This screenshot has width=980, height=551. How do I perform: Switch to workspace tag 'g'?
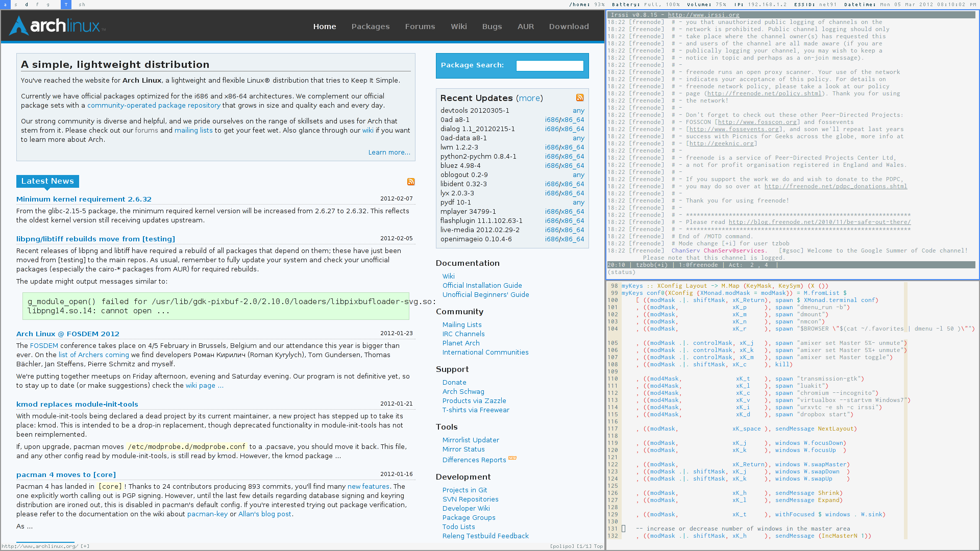(48, 5)
